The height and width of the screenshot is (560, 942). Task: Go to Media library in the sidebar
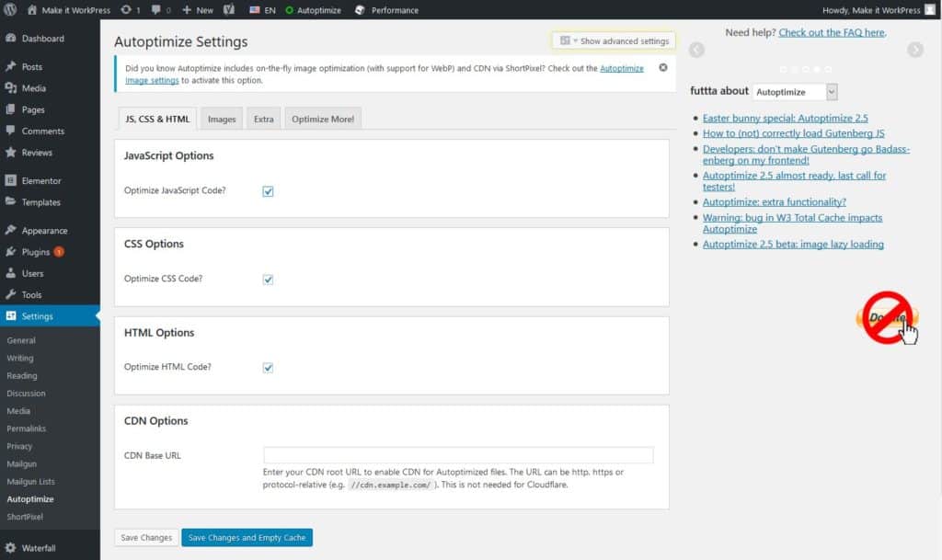pos(34,88)
